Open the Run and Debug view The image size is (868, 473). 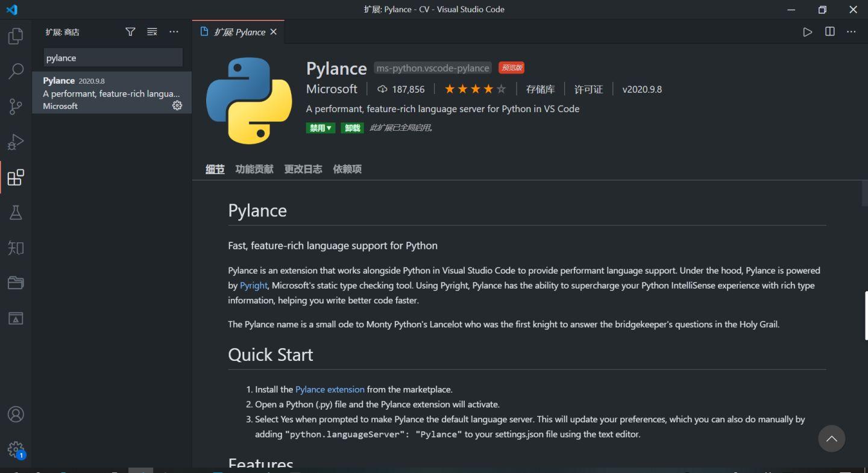[x=16, y=142]
